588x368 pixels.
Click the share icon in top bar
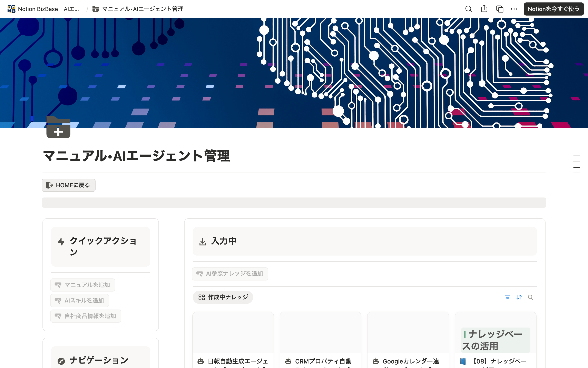484,9
